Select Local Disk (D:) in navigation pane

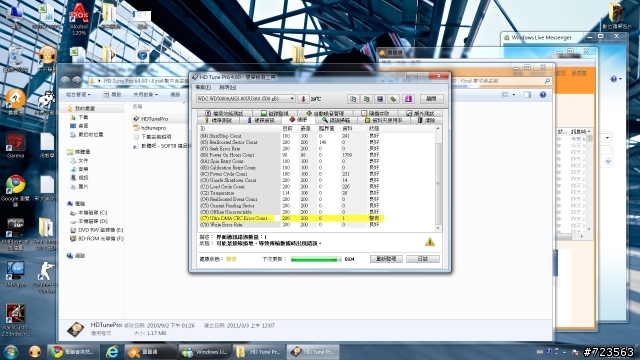tap(89, 221)
